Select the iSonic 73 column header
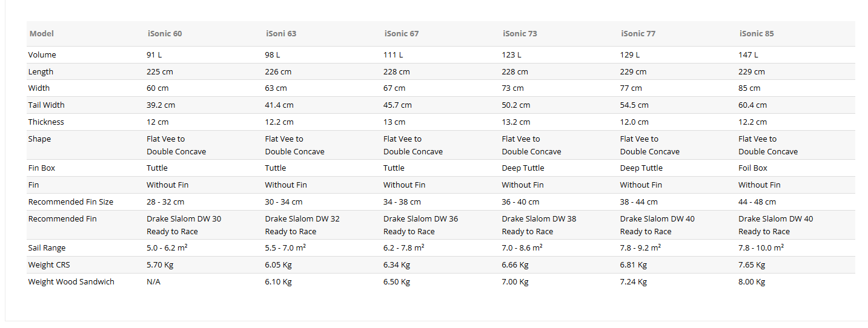868x328 pixels. pyautogui.click(x=520, y=34)
